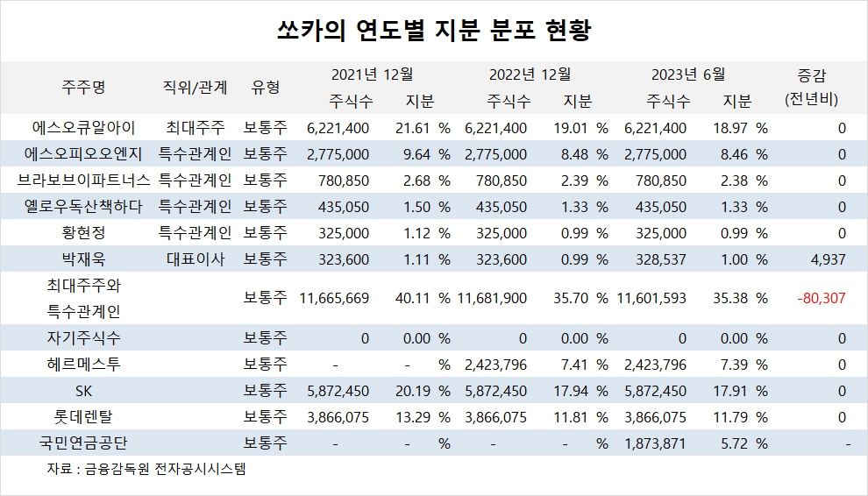The image size is (868, 496).
Task: Click the 4,937 change value
Action: [x=829, y=259]
